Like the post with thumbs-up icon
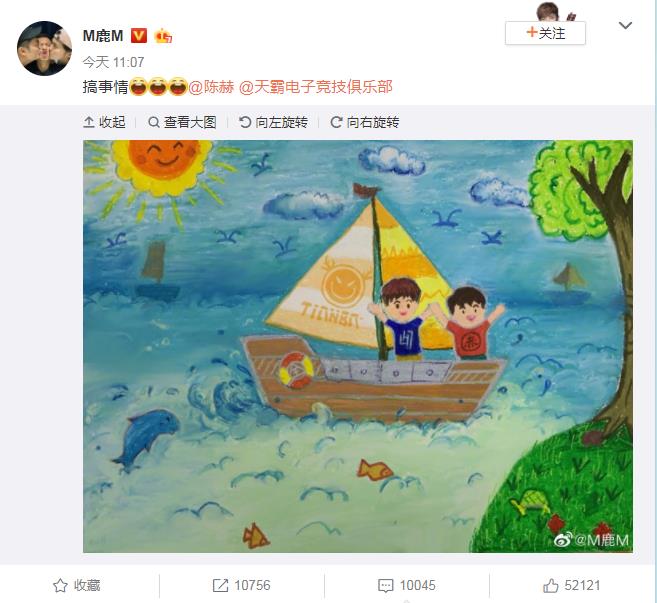 point(551,585)
